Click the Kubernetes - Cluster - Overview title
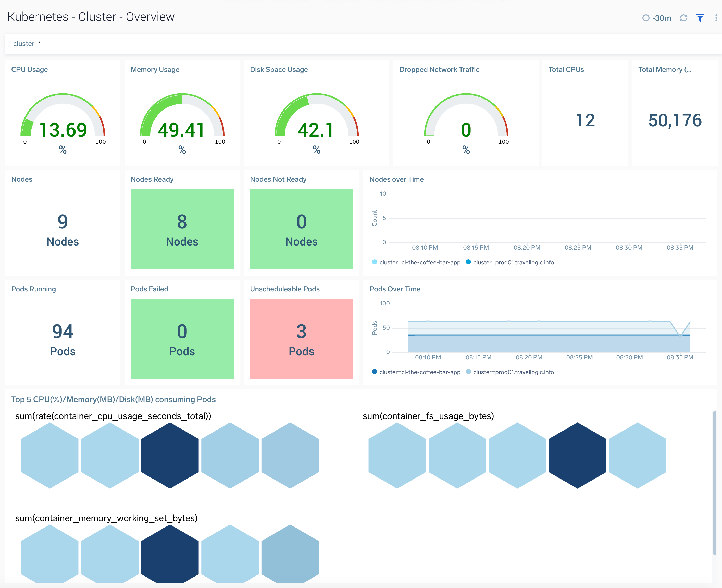 click(91, 16)
